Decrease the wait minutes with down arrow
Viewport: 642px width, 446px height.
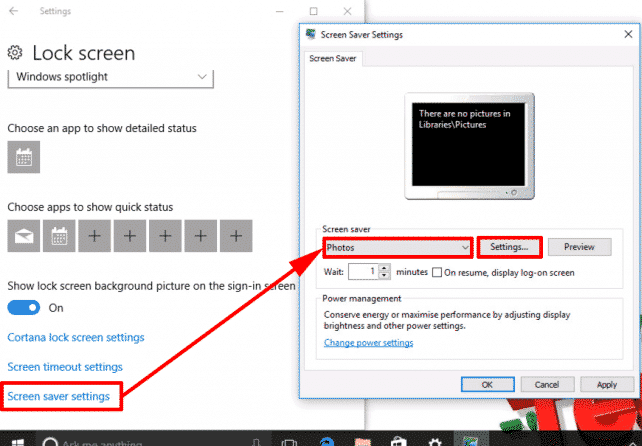click(384, 276)
